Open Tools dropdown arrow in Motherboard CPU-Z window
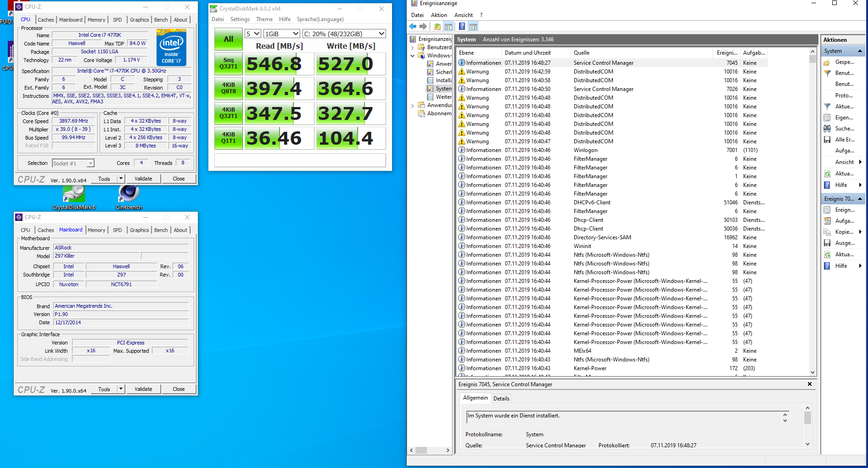The image size is (868, 468). click(121, 389)
